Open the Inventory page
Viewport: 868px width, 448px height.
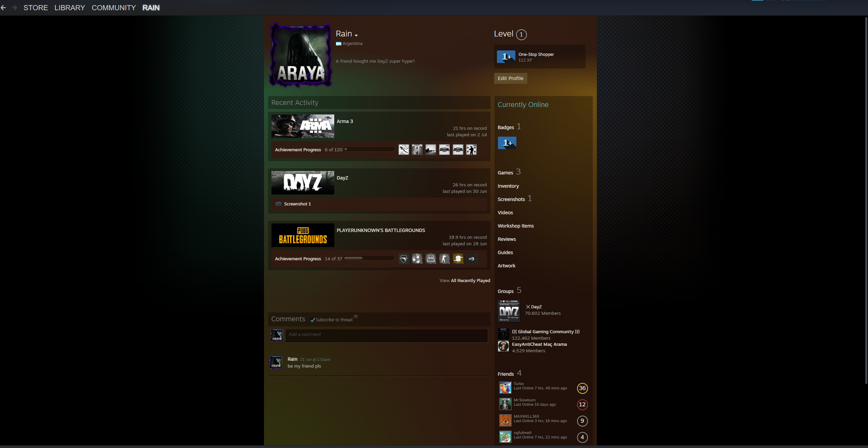tap(508, 186)
